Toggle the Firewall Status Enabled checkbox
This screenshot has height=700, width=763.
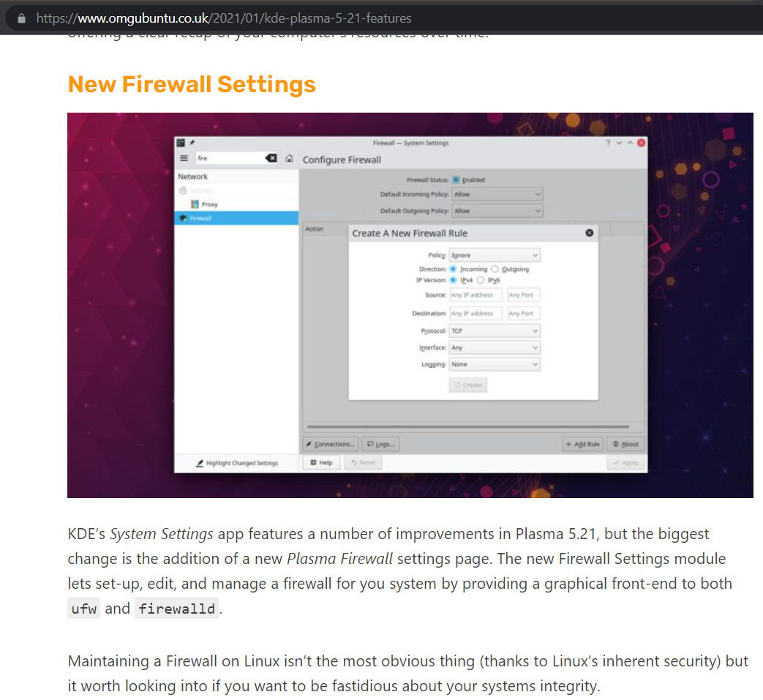pos(456,180)
